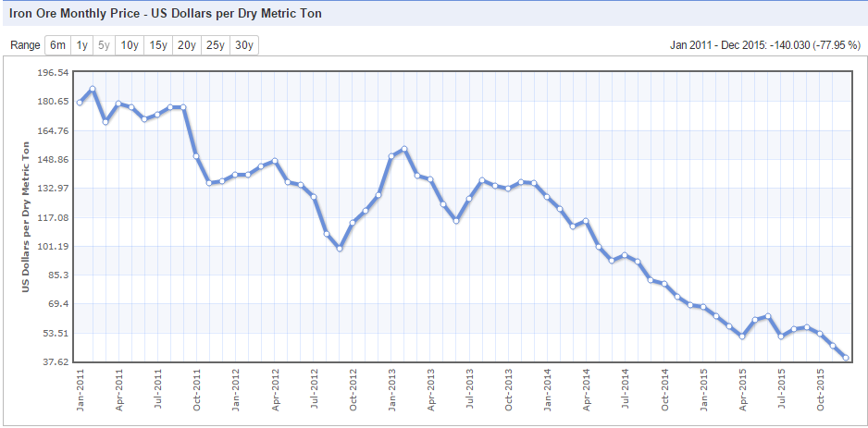Click the Feb 2013 peak data point
The height and width of the screenshot is (428, 868).
[404, 149]
